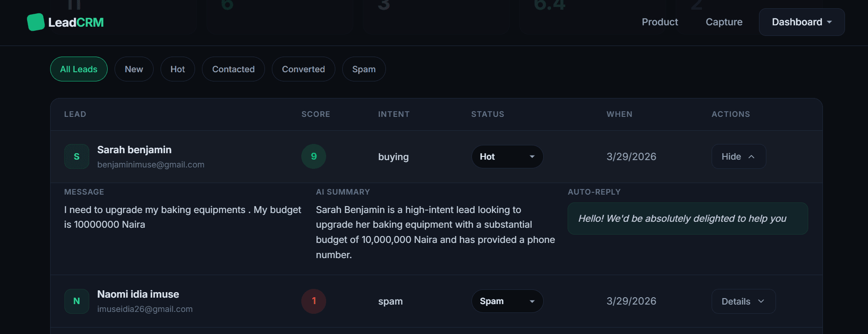Click the AI SUMMARY text paragraph
The image size is (868, 334).
435,232
